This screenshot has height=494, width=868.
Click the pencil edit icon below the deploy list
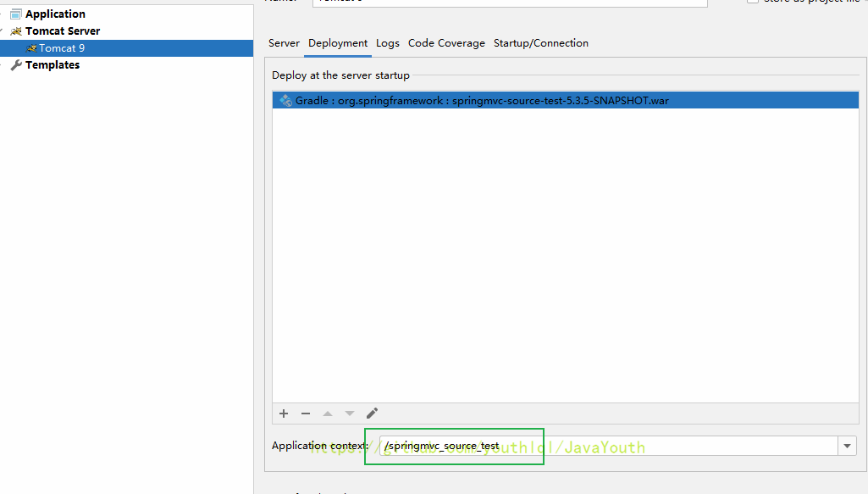click(x=372, y=414)
